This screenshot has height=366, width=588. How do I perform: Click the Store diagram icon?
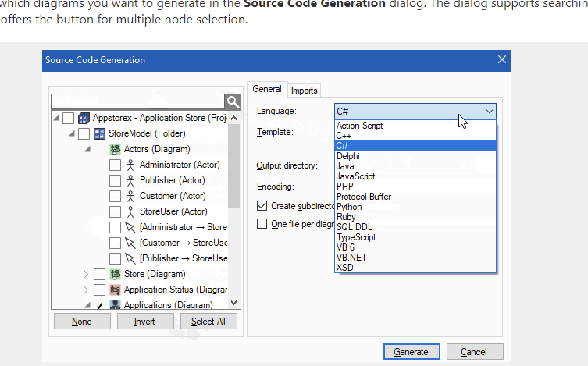tap(115, 274)
